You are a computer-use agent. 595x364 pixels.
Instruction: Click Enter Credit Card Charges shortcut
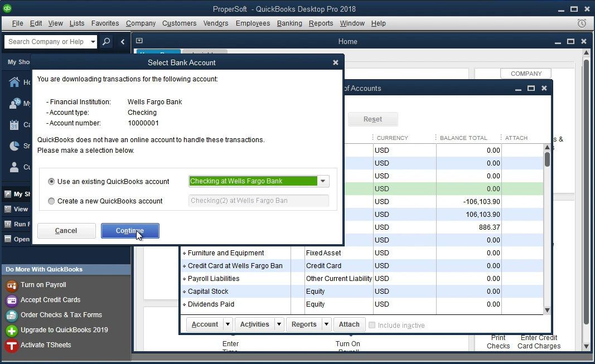[539, 342]
